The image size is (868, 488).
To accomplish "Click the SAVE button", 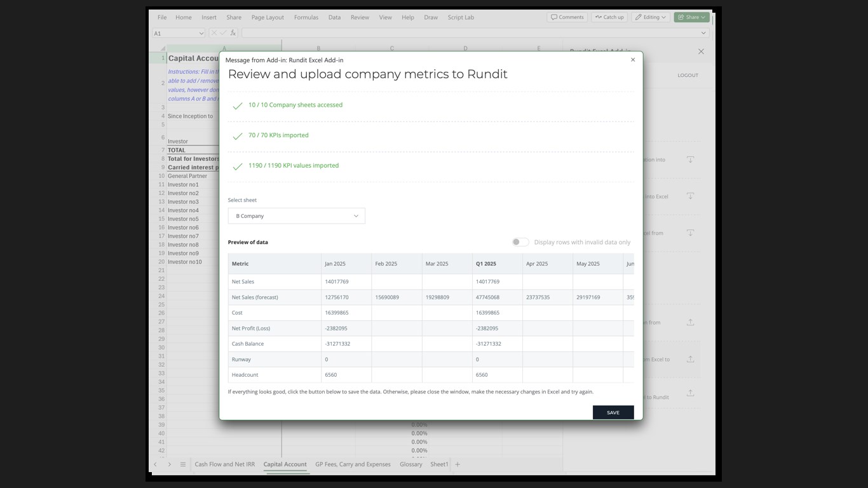I will pyautogui.click(x=613, y=412).
